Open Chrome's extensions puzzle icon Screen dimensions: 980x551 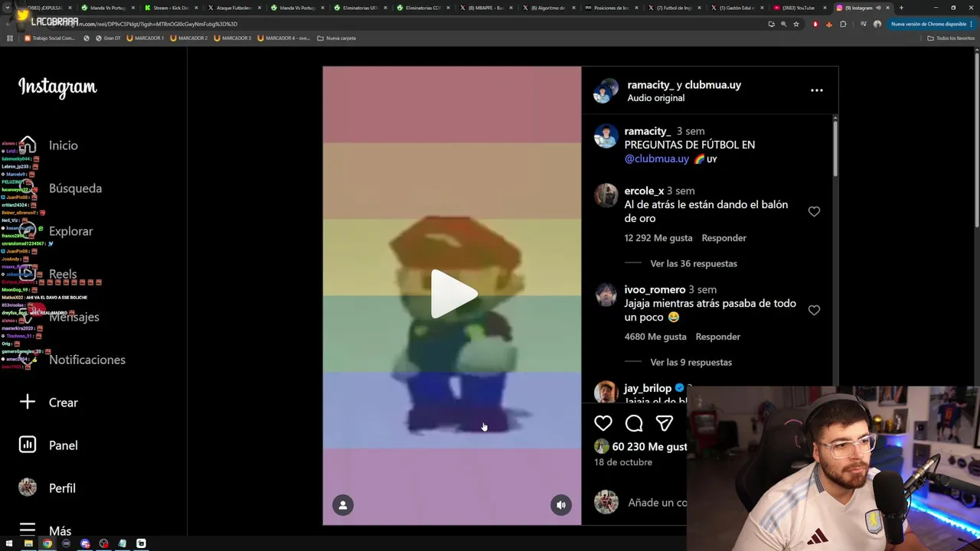point(843,24)
